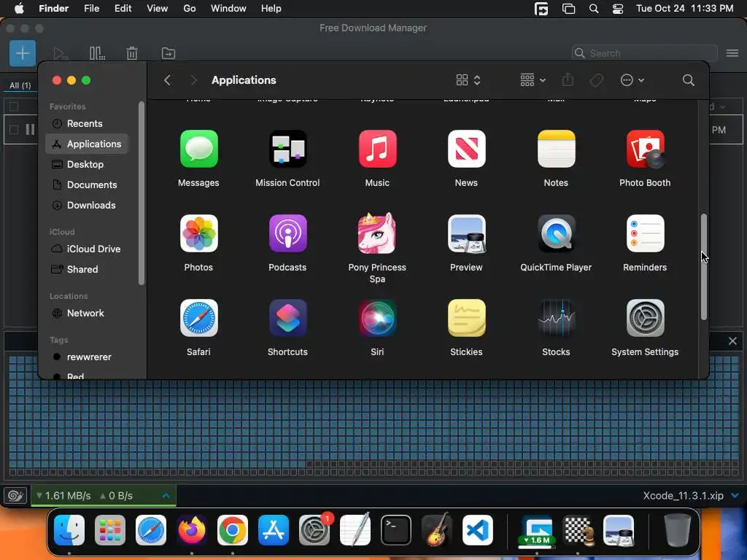Open the Finder File menu
Image resolution: width=747 pixels, height=560 pixels.
(91, 9)
